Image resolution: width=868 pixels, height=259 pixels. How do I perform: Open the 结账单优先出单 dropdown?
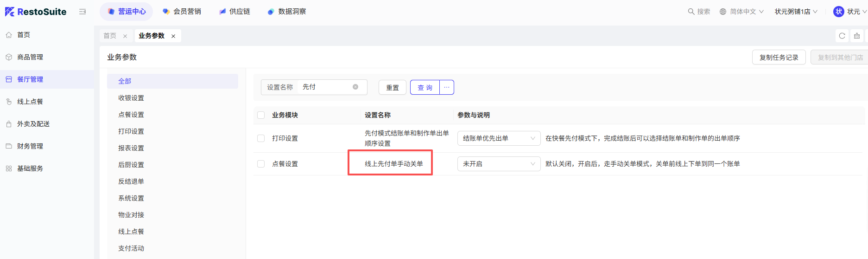click(499, 138)
